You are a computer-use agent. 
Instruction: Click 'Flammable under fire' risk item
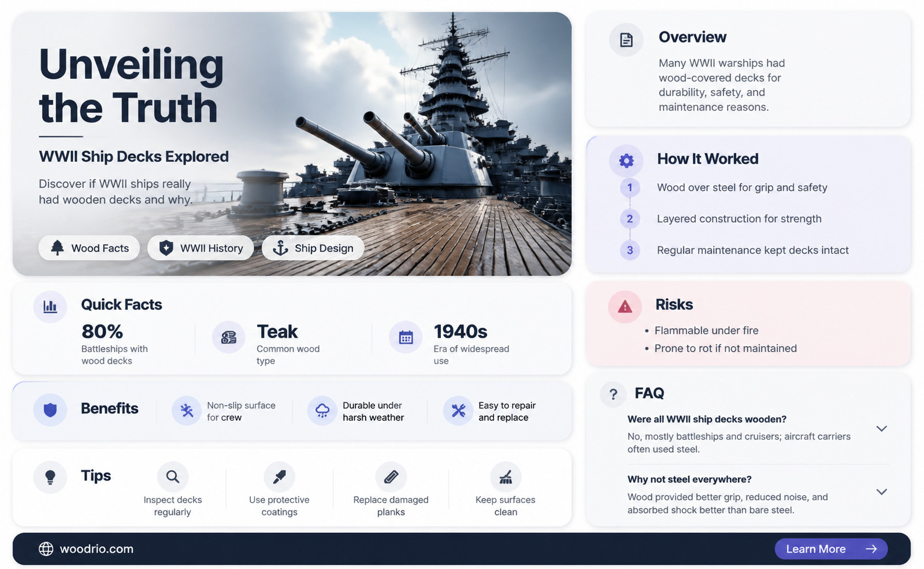(x=706, y=330)
